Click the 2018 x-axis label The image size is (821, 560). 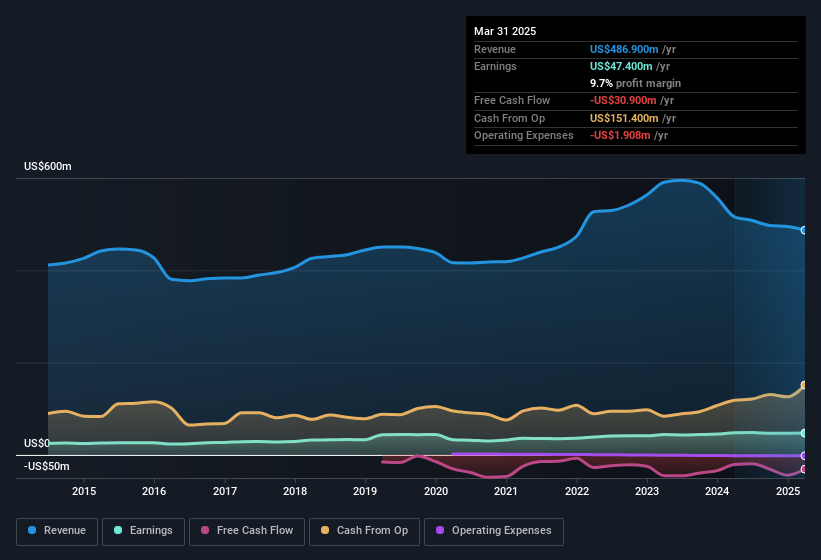click(x=295, y=491)
